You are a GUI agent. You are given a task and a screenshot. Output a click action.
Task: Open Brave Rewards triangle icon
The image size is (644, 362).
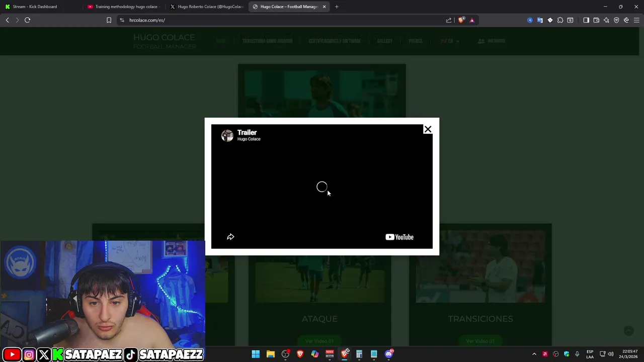(472, 20)
